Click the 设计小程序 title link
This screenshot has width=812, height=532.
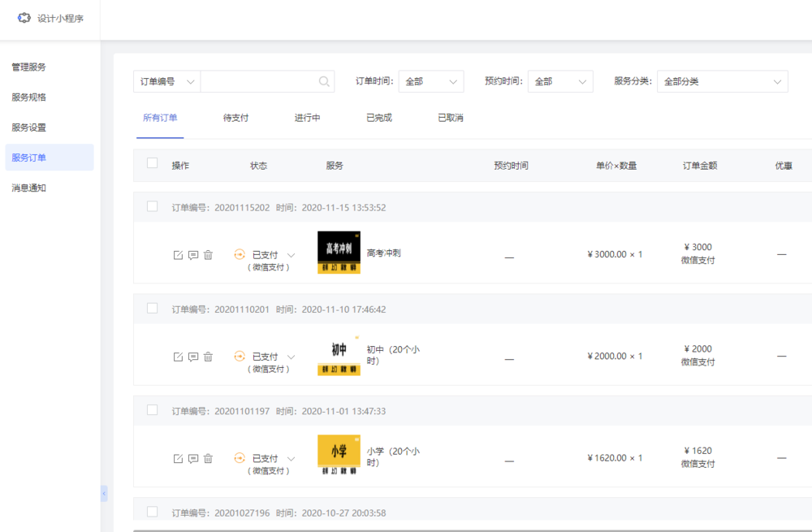60,19
